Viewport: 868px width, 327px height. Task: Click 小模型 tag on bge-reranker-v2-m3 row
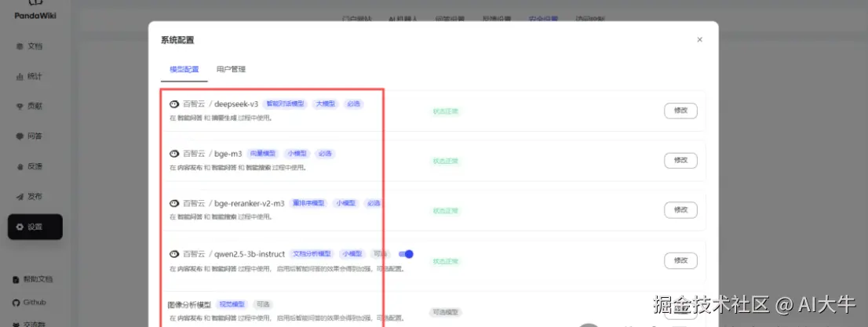(346, 204)
